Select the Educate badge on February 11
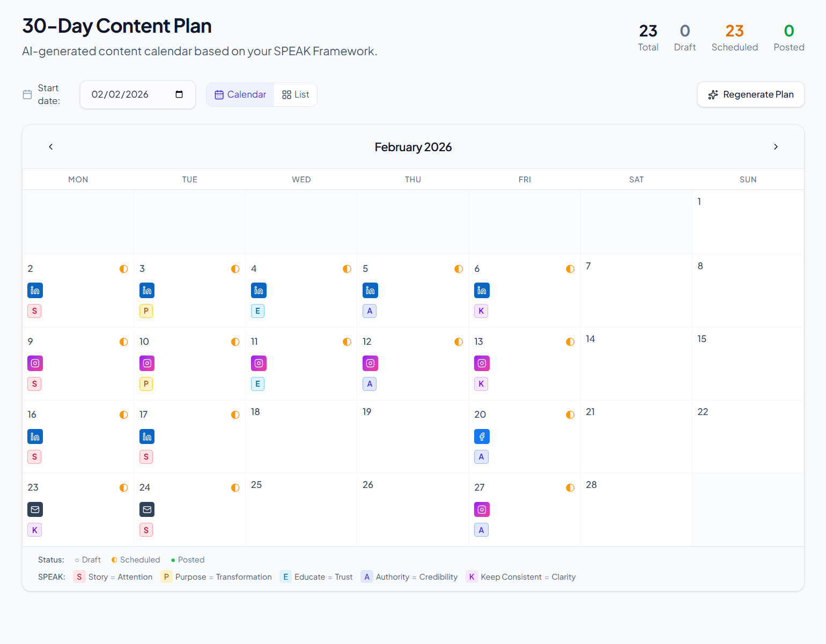Viewport: 826px width, 644px height. click(x=257, y=383)
